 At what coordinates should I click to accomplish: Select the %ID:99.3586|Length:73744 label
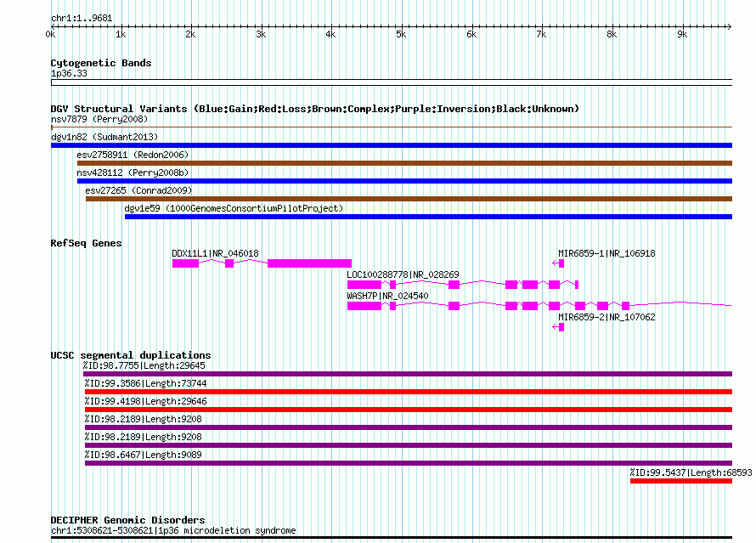pos(145,383)
